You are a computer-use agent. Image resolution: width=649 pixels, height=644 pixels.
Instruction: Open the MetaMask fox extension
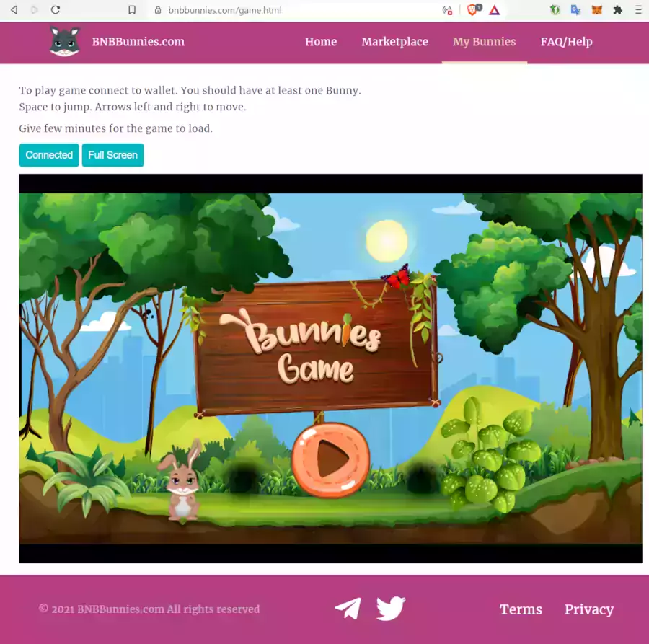[596, 10]
